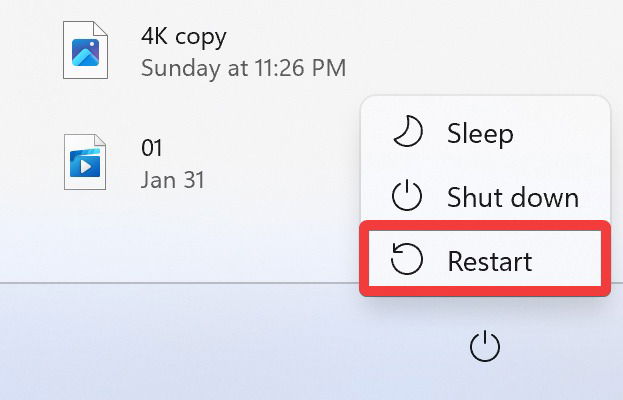Open the recommended file named 01
This screenshot has height=400, width=623.
point(151,148)
